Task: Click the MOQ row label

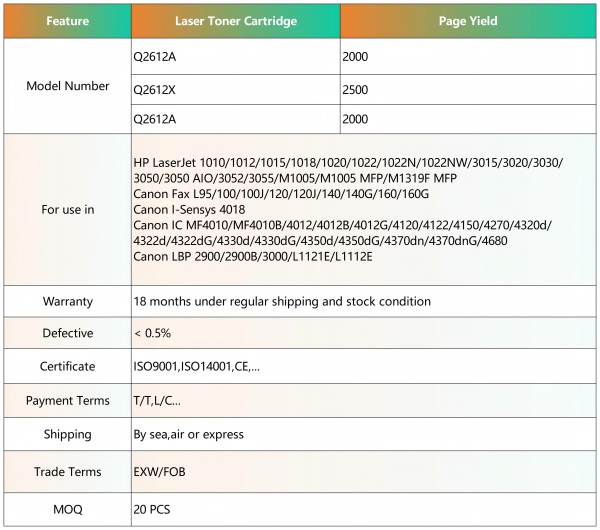Action: click(x=68, y=509)
